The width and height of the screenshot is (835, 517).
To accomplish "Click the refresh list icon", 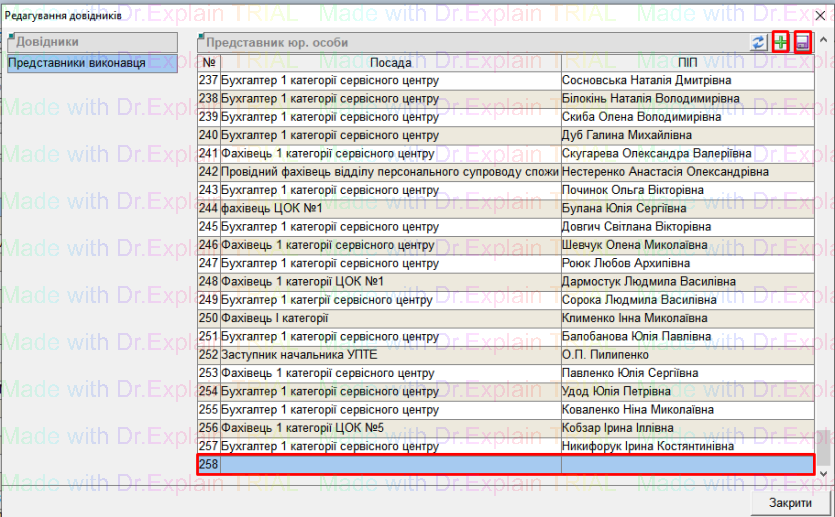I will point(759,43).
